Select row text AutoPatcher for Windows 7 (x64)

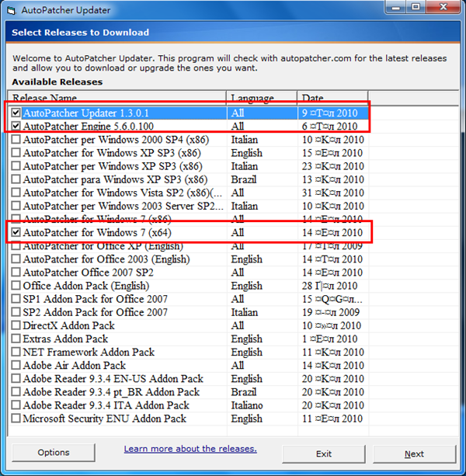pyautogui.click(x=97, y=232)
